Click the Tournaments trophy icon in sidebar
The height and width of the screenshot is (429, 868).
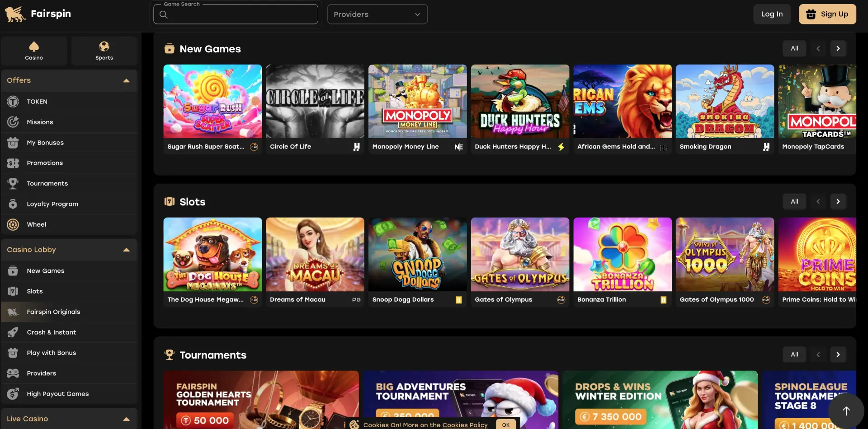click(x=13, y=183)
